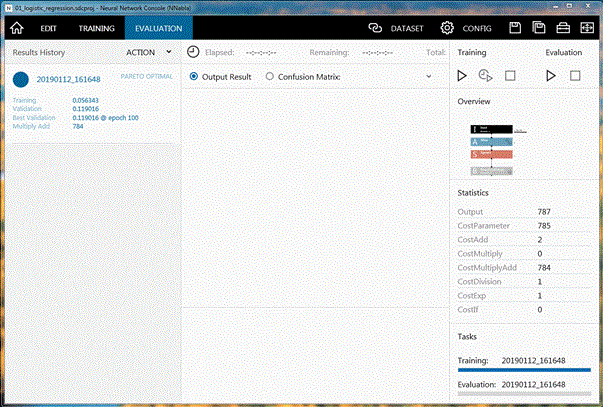Click the Training progress bar in Tasks

[x=524, y=370]
